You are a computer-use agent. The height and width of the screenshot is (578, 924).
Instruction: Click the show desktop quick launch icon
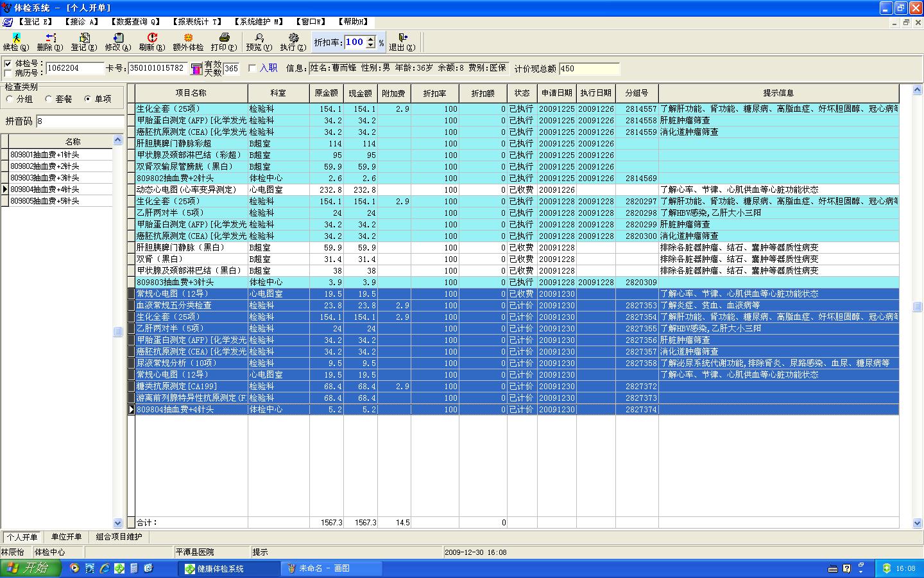pyautogui.click(x=149, y=568)
